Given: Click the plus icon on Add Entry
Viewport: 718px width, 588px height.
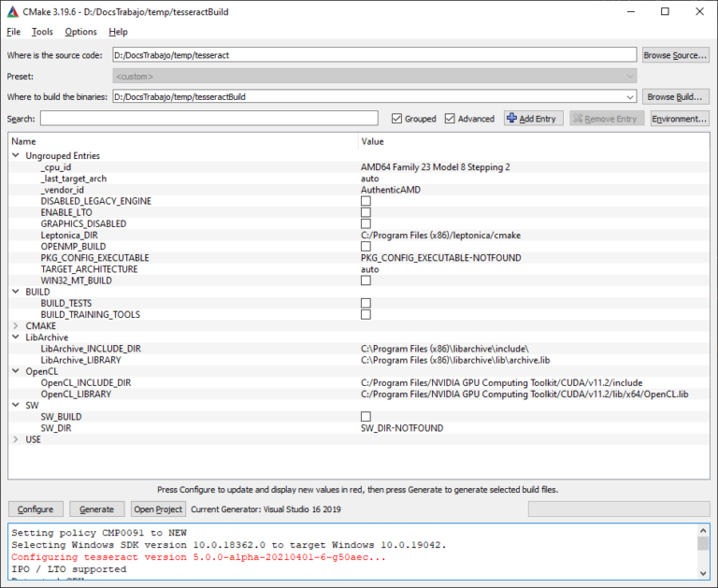Looking at the screenshot, I should coord(511,118).
